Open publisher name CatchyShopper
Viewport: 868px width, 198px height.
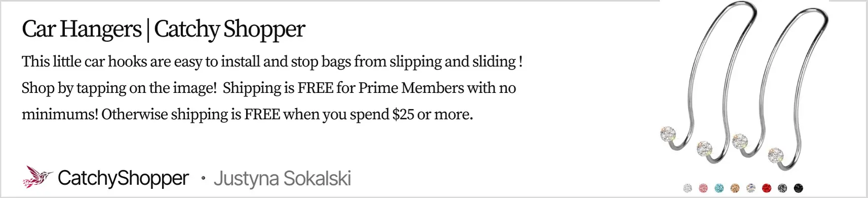pos(123,178)
